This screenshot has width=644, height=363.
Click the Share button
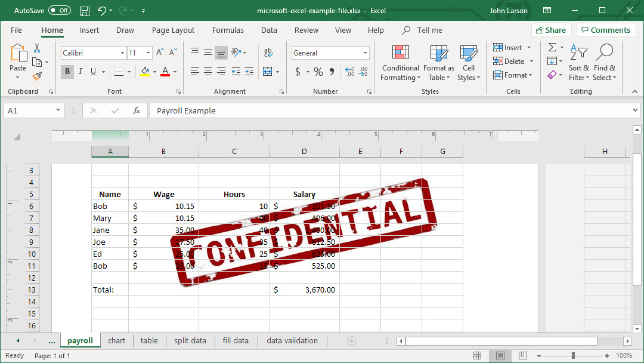[551, 30]
